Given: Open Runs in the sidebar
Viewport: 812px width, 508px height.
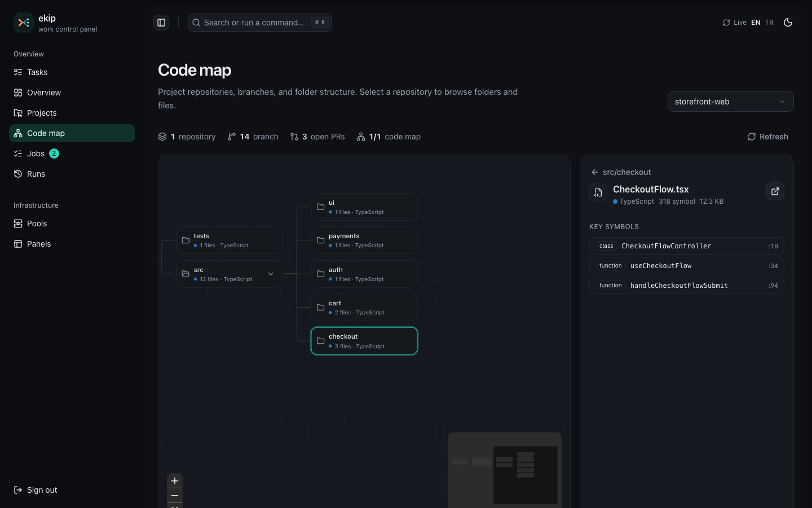Looking at the screenshot, I should [72, 174].
